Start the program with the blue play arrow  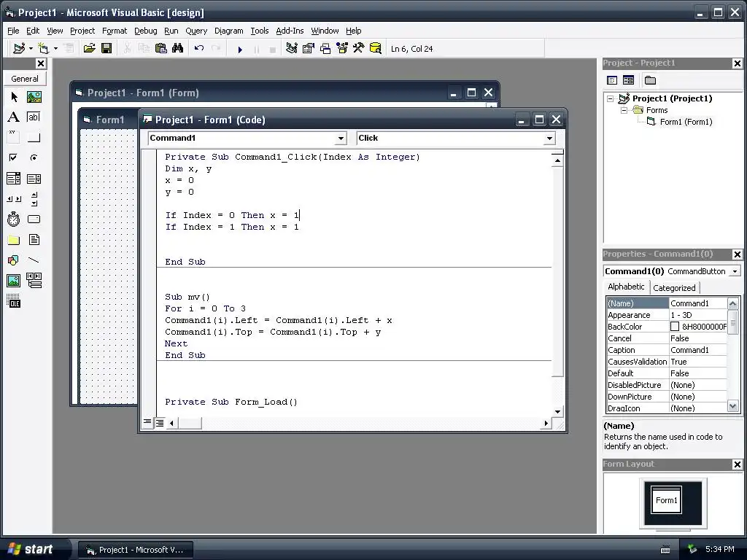(x=240, y=49)
